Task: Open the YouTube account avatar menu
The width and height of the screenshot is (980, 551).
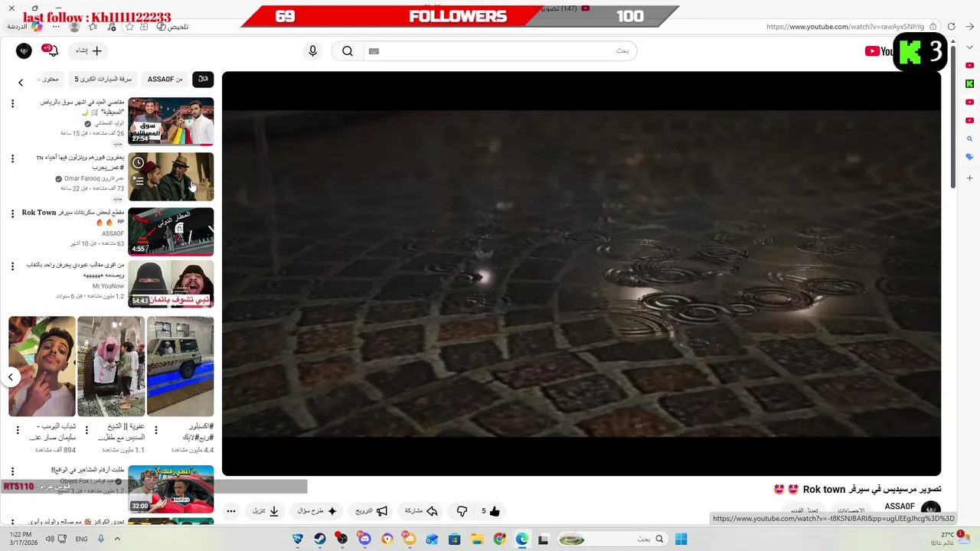Action: [24, 51]
